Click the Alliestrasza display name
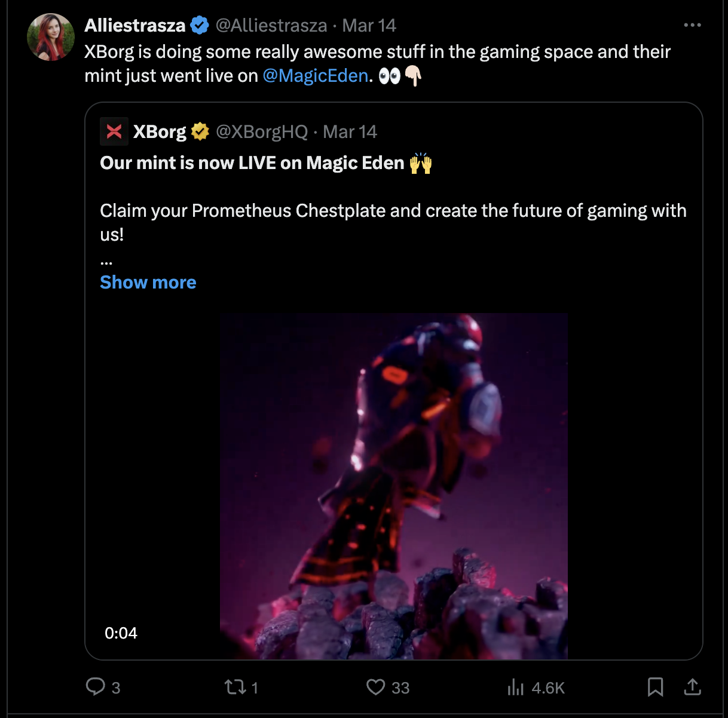 [x=135, y=25]
